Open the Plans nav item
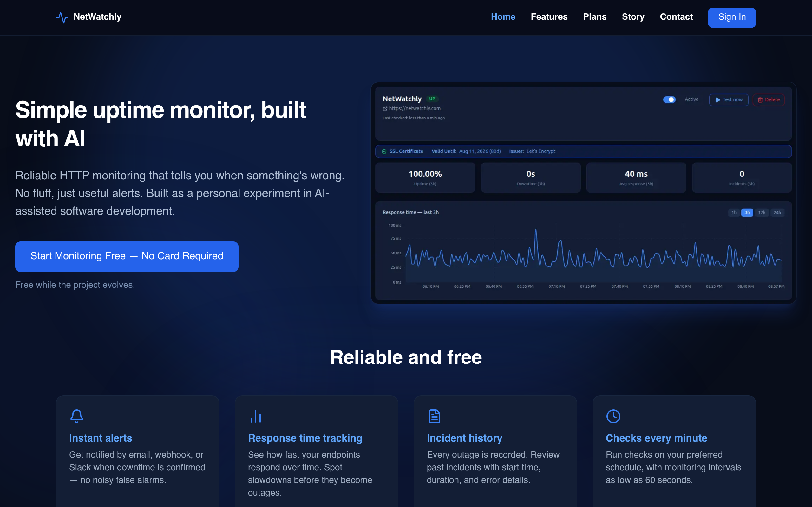Viewport: 812px width, 507px height. pyautogui.click(x=595, y=17)
